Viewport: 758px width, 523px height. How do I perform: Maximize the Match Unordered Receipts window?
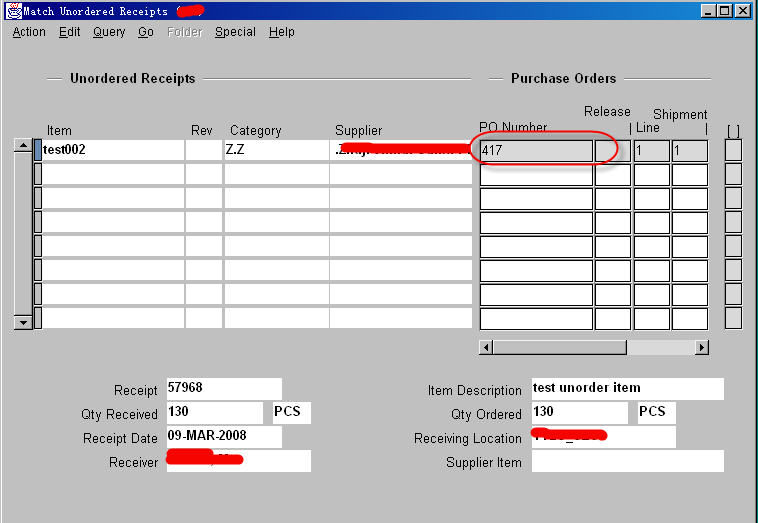(x=725, y=11)
